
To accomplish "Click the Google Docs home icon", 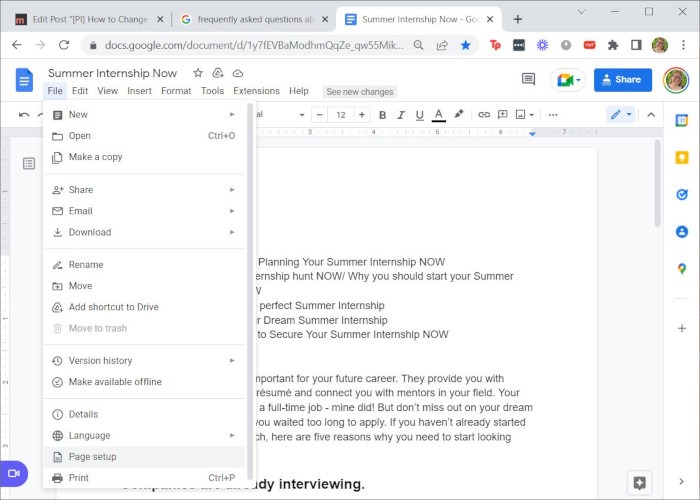I will click(x=24, y=80).
